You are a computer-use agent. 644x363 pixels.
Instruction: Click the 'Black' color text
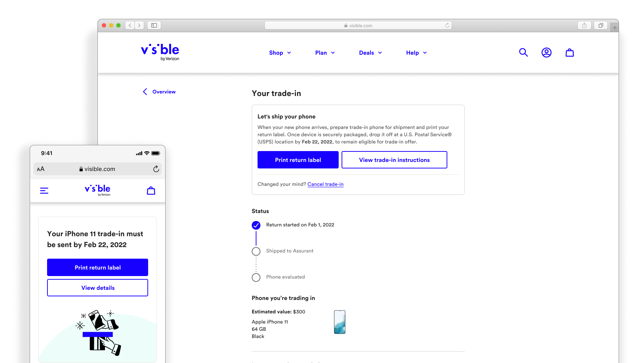pyautogui.click(x=258, y=337)
